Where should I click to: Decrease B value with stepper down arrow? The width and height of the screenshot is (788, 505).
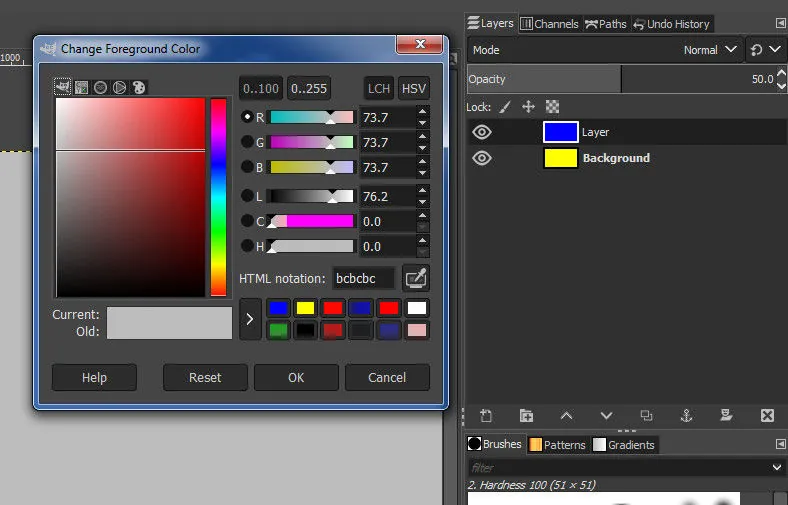[x=423, y=173]
